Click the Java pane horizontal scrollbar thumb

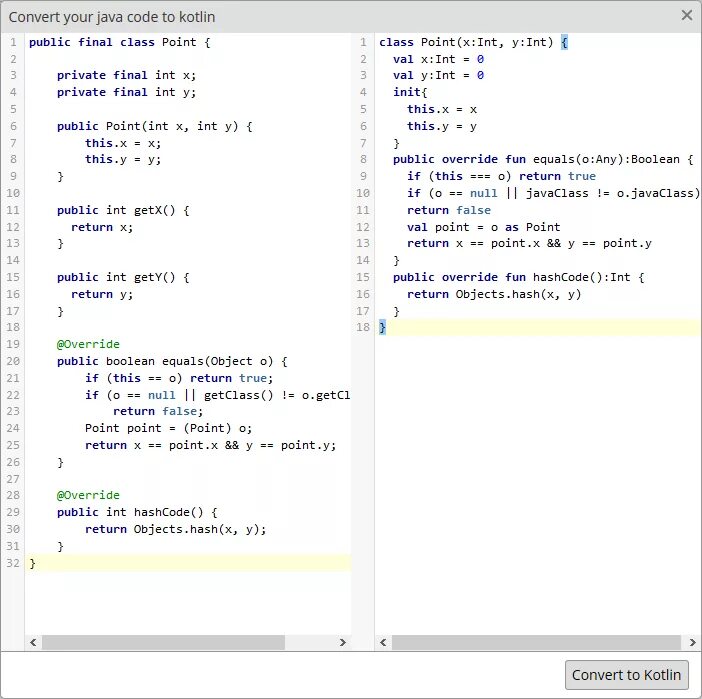(163, 642)
